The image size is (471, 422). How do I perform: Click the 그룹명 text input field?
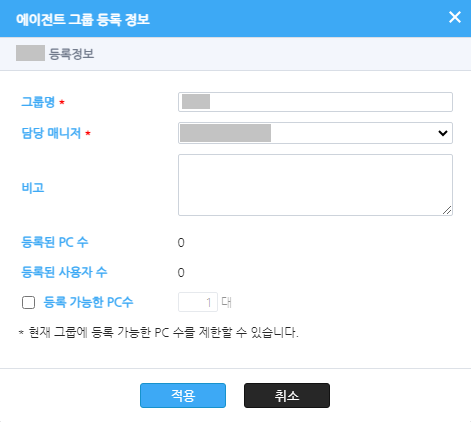pos(315,102)
